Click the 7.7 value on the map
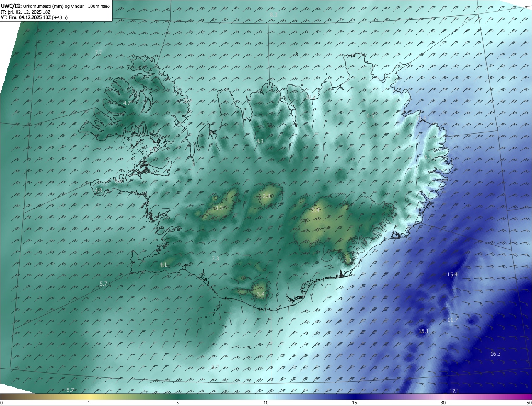The width and height of the screenshot is (532, 406). [x=99, y=52]
